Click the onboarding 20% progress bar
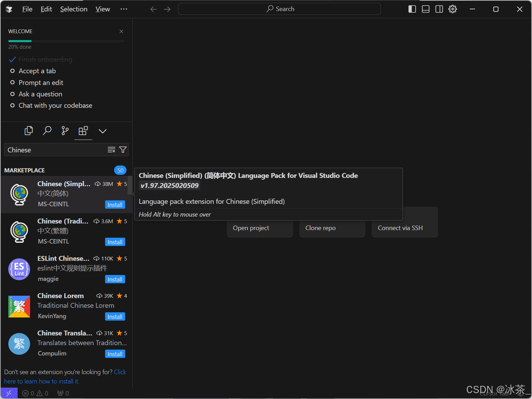This screenshot has height=399, width=532. tap(66, 41)
